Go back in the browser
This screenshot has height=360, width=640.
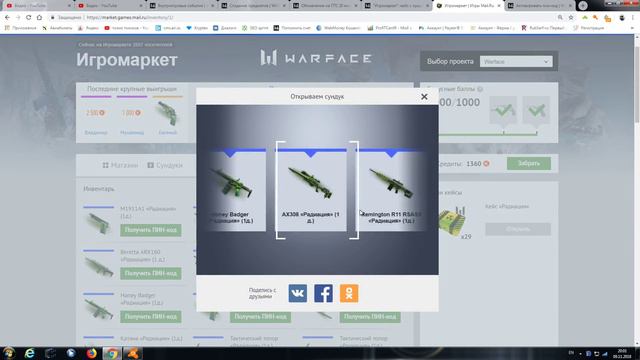[x=7, y=18]
